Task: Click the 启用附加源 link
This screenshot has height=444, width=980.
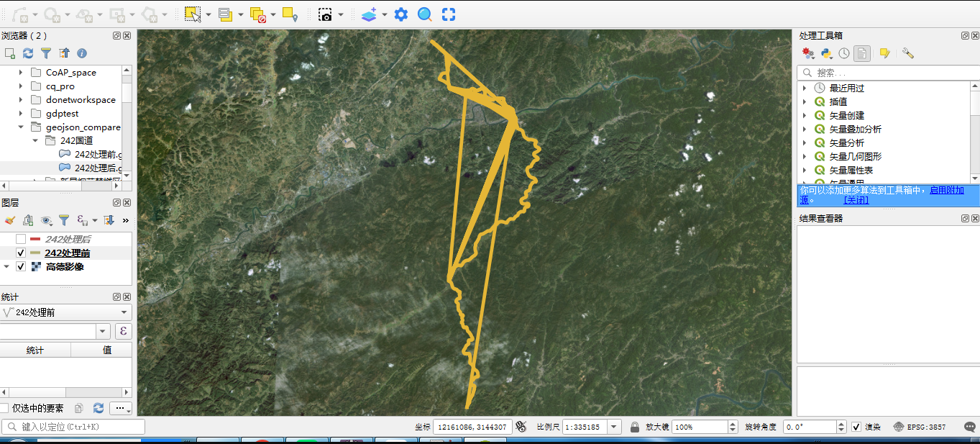Action: point(947,190)
